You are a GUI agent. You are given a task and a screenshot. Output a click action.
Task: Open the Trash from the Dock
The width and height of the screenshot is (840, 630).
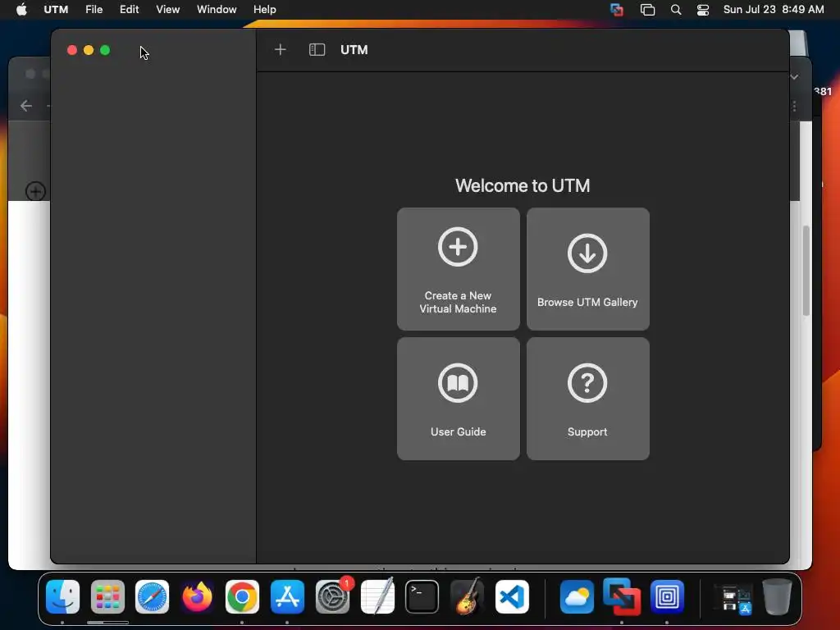777,596
